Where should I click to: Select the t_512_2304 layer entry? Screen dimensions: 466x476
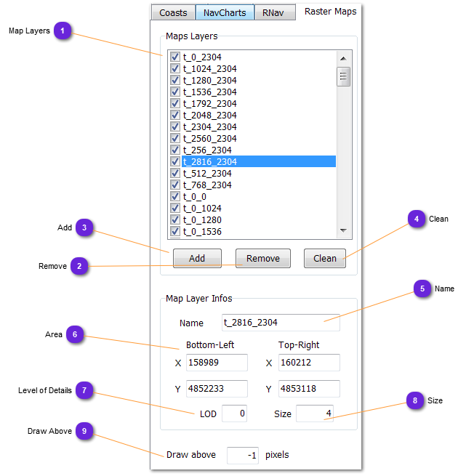[x=207, y=173]
